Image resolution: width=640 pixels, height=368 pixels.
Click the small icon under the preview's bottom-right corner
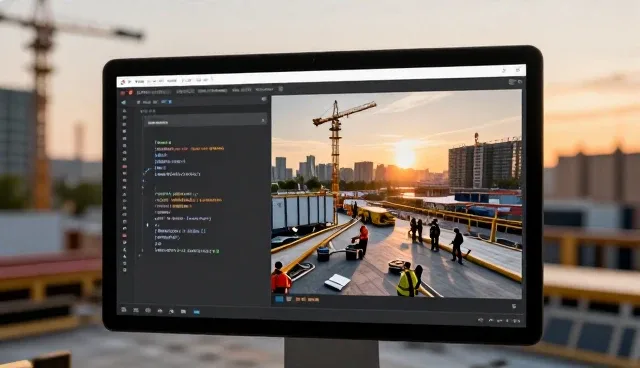click(514, 306)
